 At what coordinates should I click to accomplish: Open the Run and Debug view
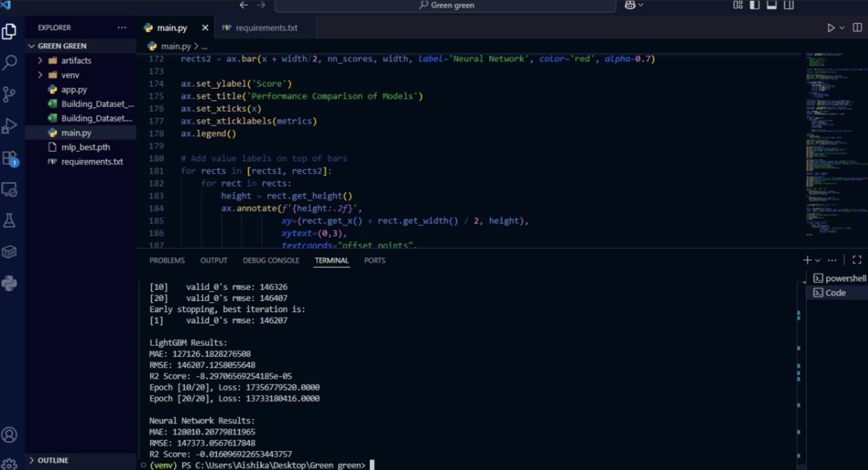click(x=9, y=126)
